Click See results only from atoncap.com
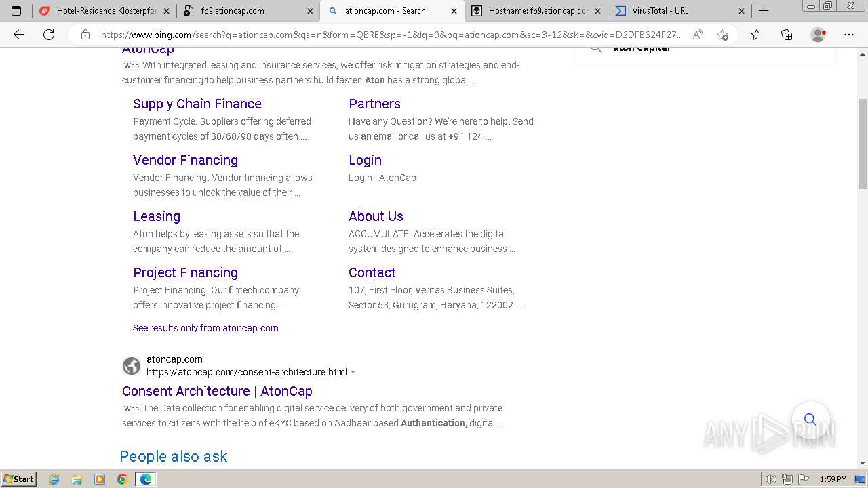The height and width of the screenshot is (488, 868). 205,328
